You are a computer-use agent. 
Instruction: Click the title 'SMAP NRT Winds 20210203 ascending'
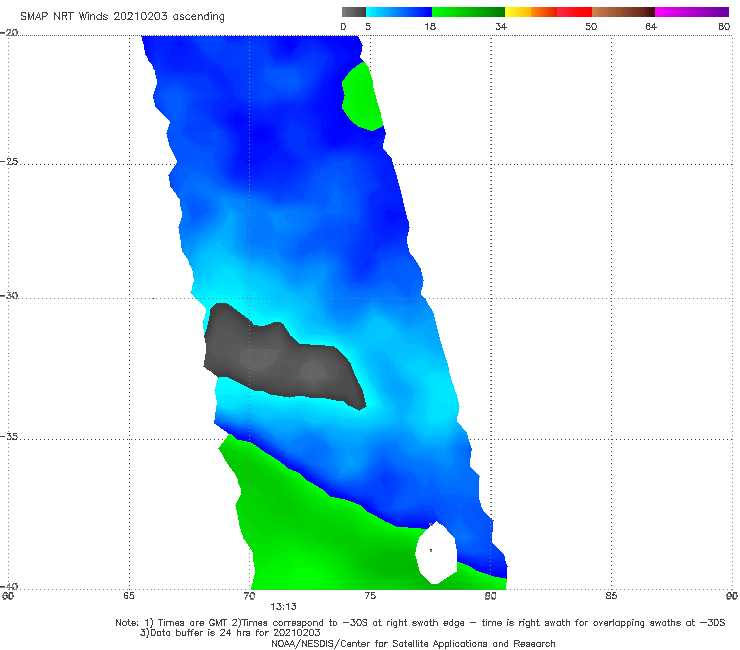point(122,17)
